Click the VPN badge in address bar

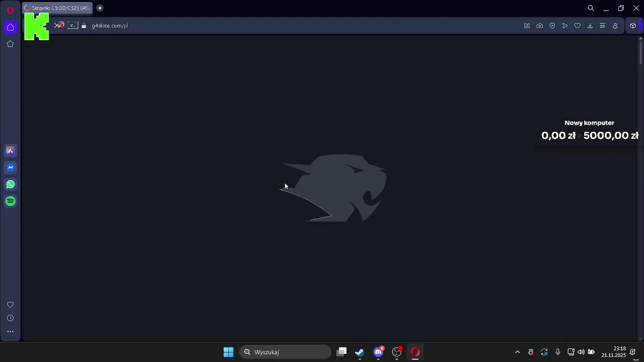point(73,26)
